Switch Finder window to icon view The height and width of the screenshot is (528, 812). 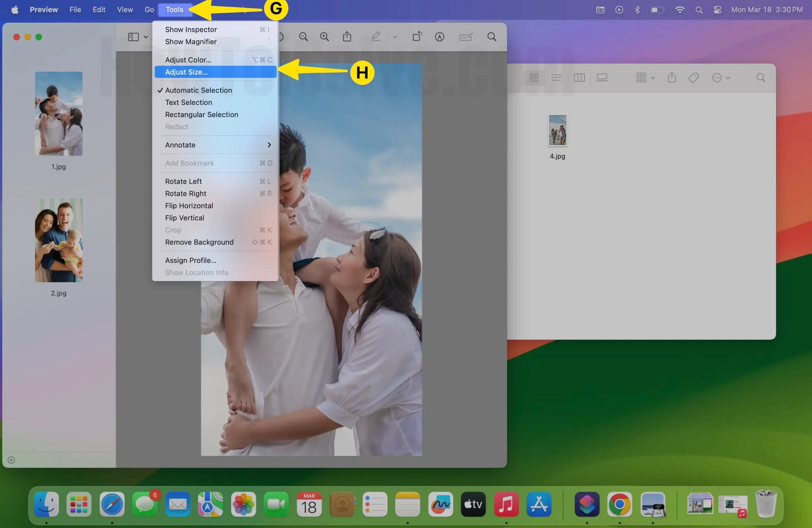click(x=534, y=78)
